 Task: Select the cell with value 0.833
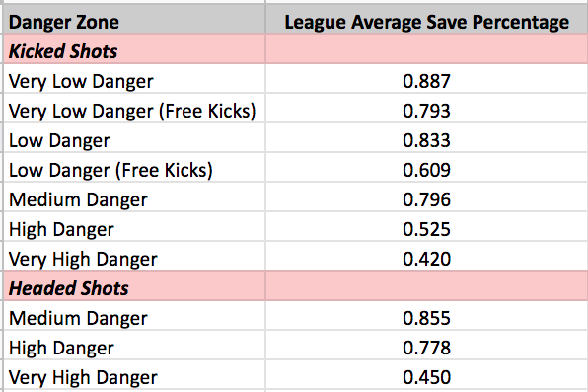[x=427, y=138]
